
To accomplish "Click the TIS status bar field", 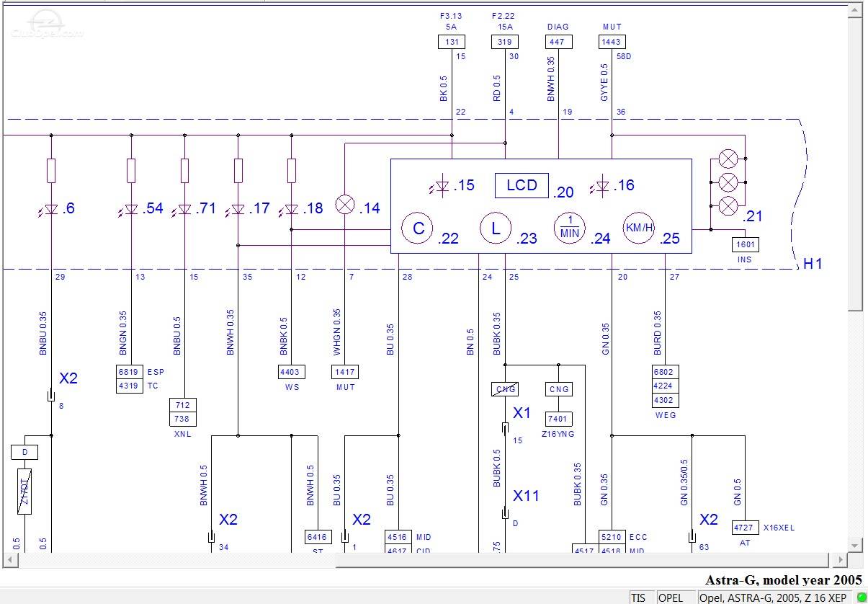I will click(642, 598).
